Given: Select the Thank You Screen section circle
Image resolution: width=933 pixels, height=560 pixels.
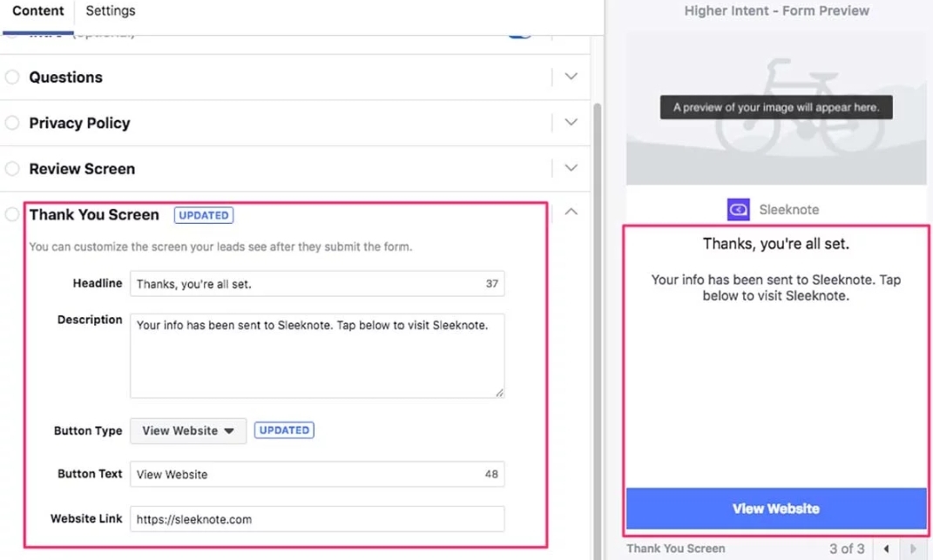Looking at the screenshot, I should (x=12, y=214).
